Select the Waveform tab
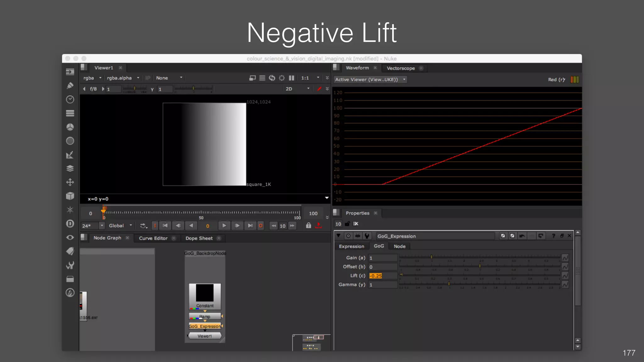This screenshot has height=362, width=644. point(357,68)
